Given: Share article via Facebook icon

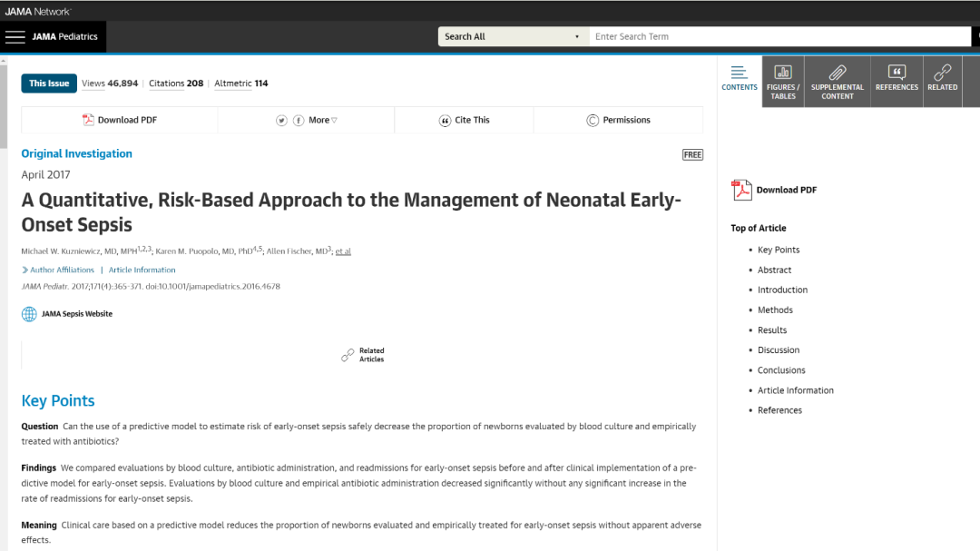Looking at the screenshot, I should [x=298, y=121].
